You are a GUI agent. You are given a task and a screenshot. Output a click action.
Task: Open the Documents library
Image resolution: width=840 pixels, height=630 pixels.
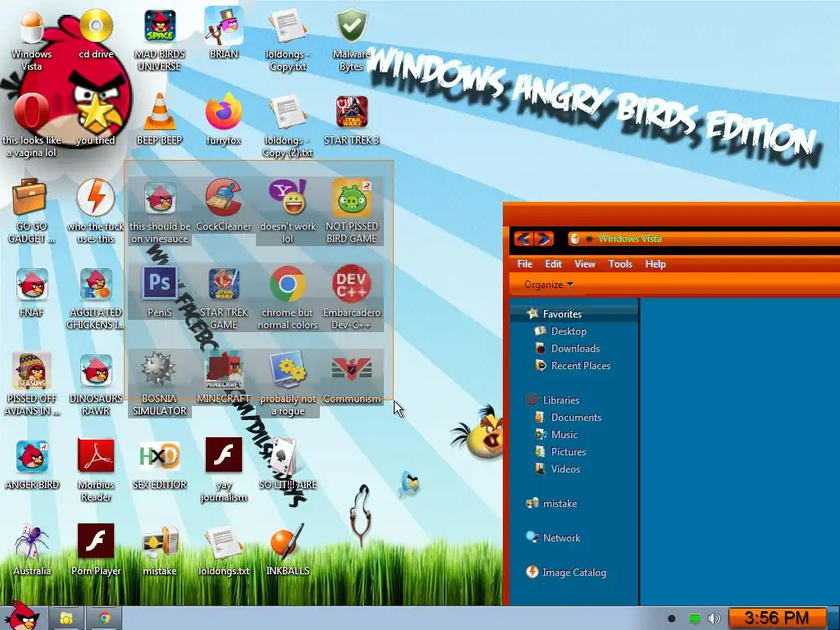[x=576, y=417]
